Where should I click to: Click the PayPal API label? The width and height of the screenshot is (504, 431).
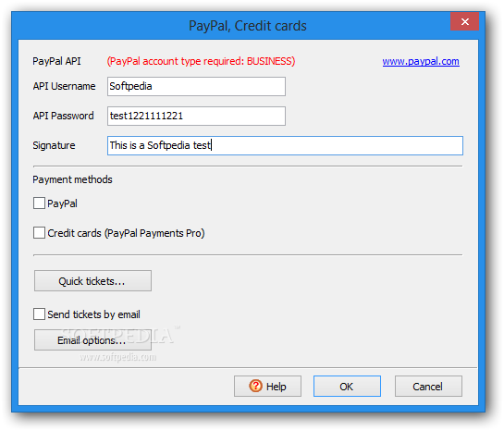point(56,61)
